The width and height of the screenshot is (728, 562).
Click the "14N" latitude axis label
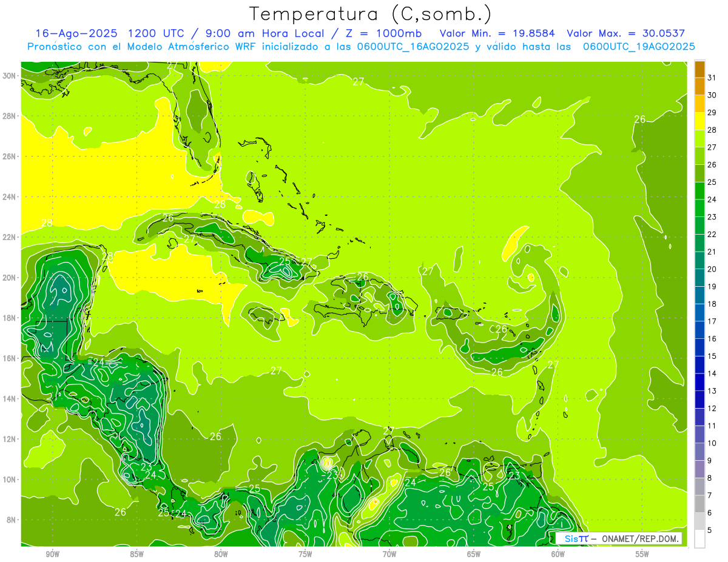tap(8, 399)
